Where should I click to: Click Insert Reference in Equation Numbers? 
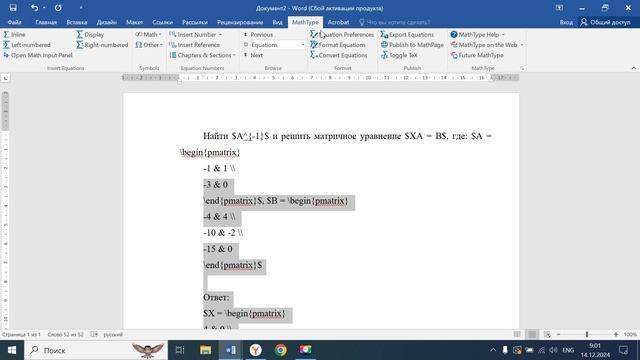coord(194,45)
